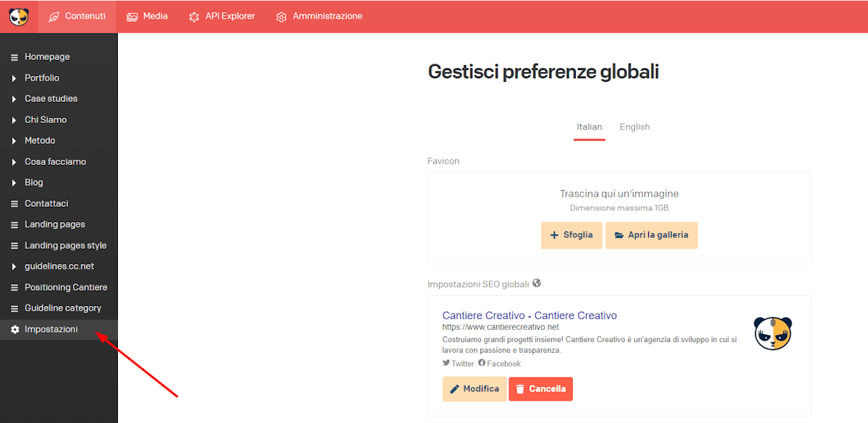Select Impostazioni in the sidebar
The height and width of the screenshot is (423, 868).
(x=59, y=330)
